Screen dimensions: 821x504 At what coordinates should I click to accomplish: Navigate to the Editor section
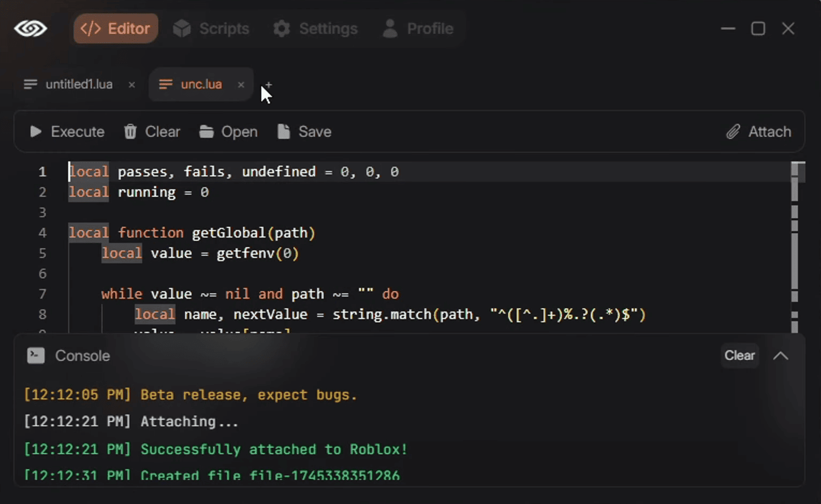[115, 28]
